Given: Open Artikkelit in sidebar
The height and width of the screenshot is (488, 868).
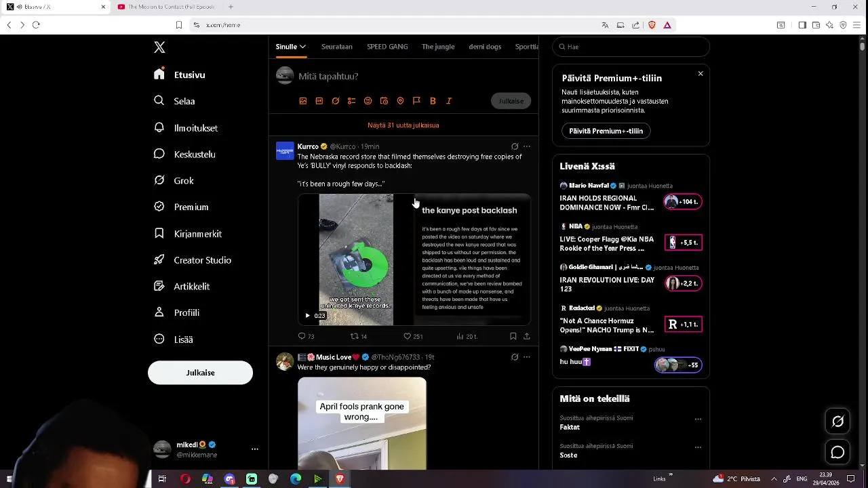Looking at the screenshot, I should 182,286.
